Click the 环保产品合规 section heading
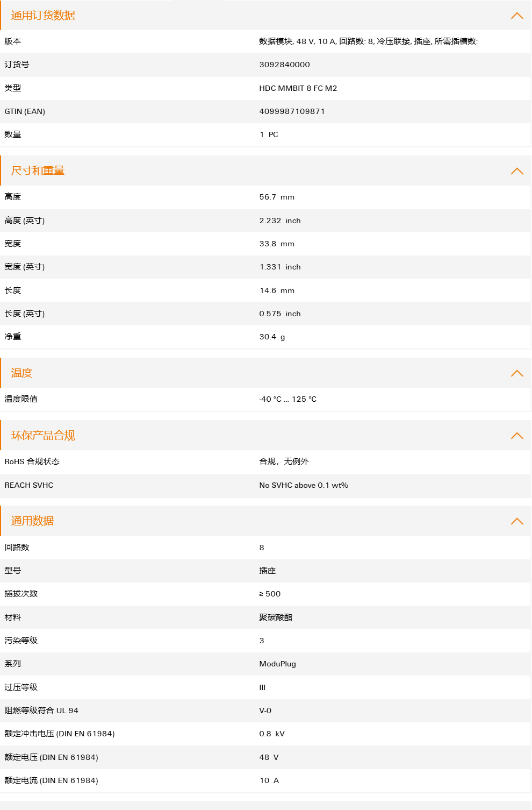 pyautogui.click(x=43, y=436)
